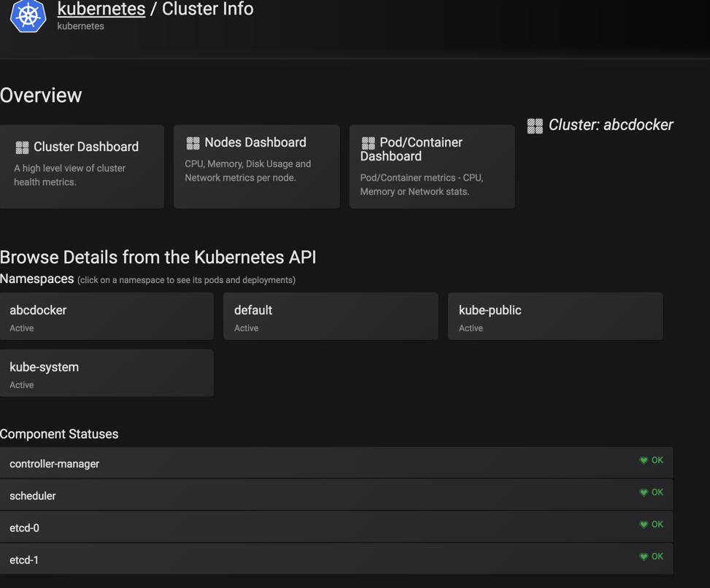
Task: Click the Pod/Container Dashboard grid icon
Action: [x=368, y=143]
